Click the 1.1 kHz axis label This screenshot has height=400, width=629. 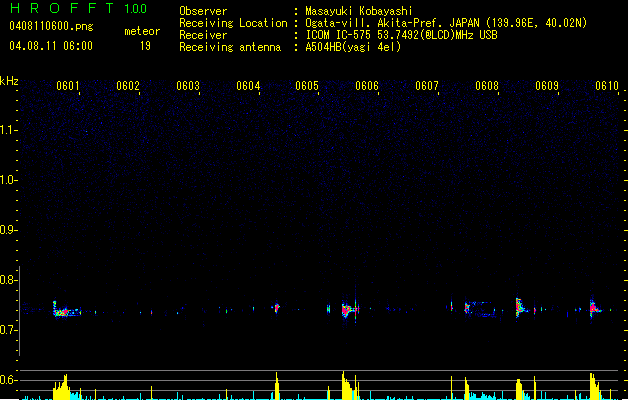[x=8, y=130]
